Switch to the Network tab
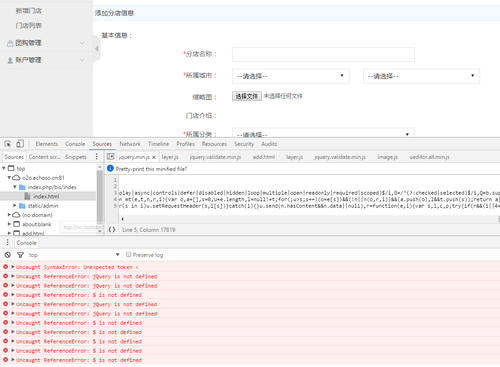500x367 pixels. (130, 144)
